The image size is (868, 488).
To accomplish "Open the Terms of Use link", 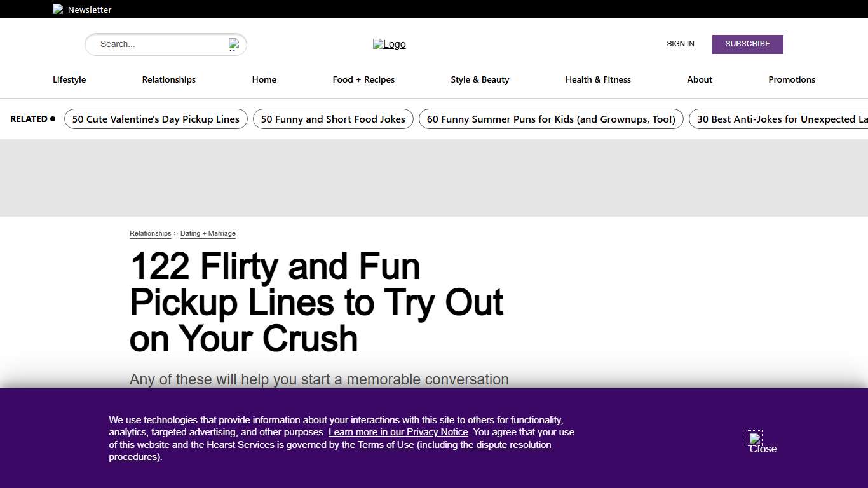I will pos(386,445).
